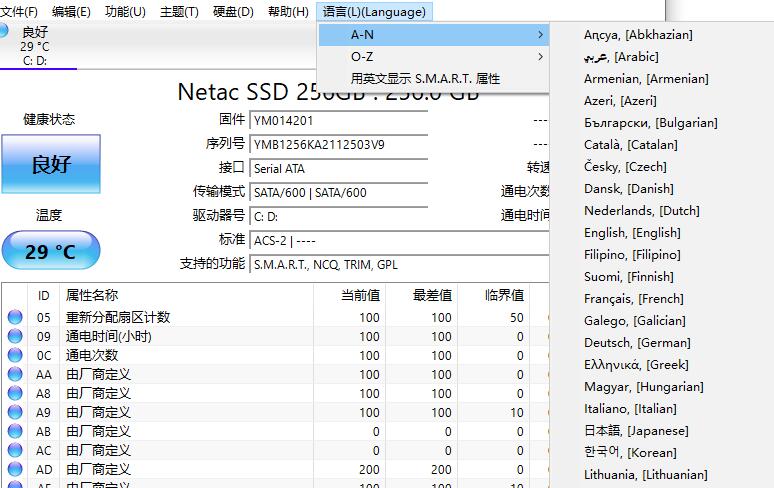Screen dimensions: 774x488
Task: Click status orb of row 09
Action: [x=15, y=336]
